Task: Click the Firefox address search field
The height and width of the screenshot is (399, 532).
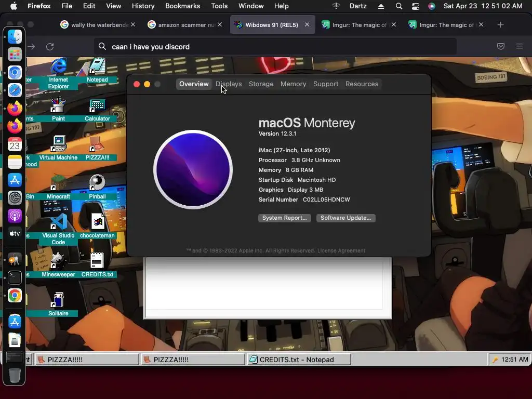Action: (275, 46)
